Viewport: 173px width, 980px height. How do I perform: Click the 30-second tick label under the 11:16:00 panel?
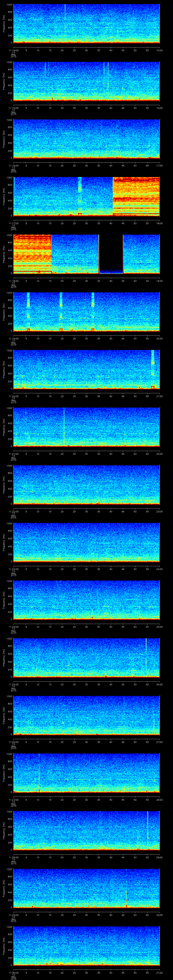(x=86, y=166)
